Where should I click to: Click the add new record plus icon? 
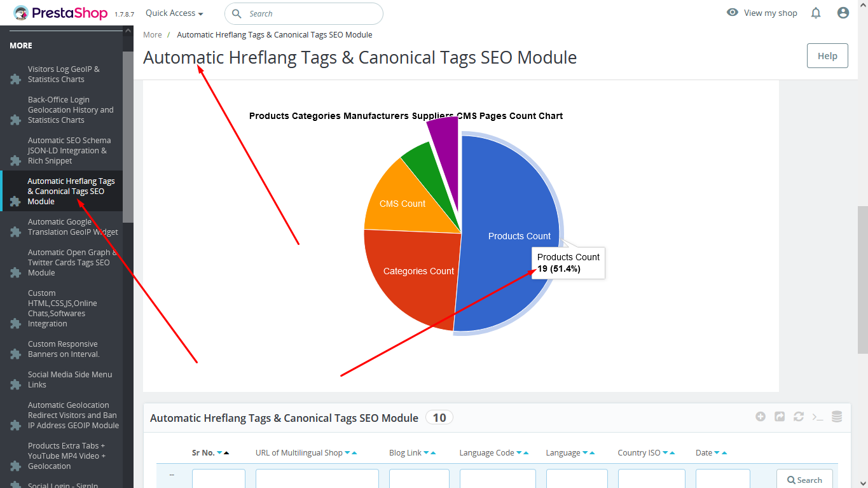761,417
